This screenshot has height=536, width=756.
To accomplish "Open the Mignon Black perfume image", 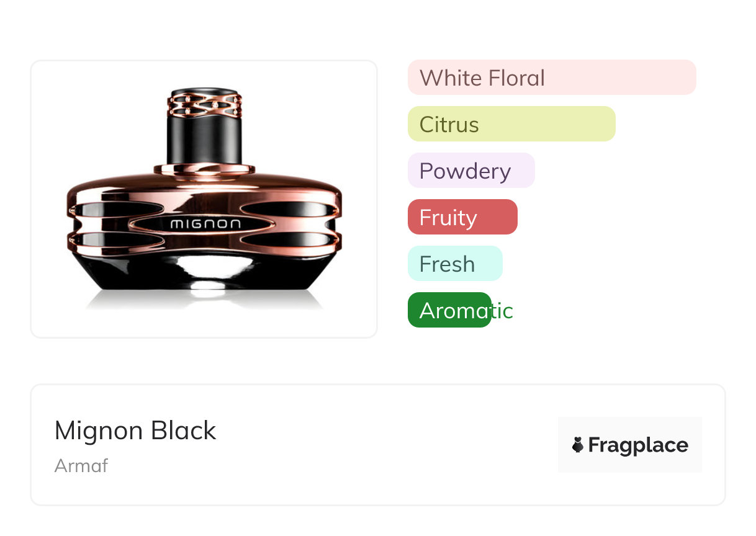I will click(x=204, y=199).
